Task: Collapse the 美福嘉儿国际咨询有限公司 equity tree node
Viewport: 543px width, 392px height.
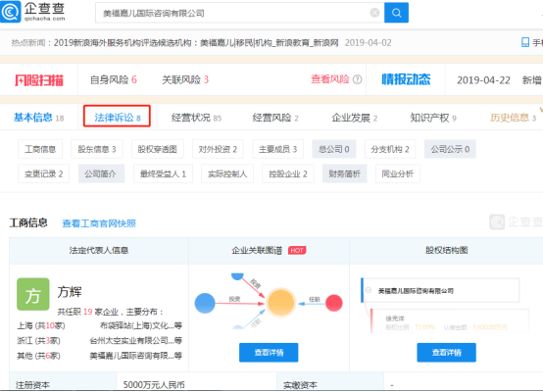Action: point(369,290)
